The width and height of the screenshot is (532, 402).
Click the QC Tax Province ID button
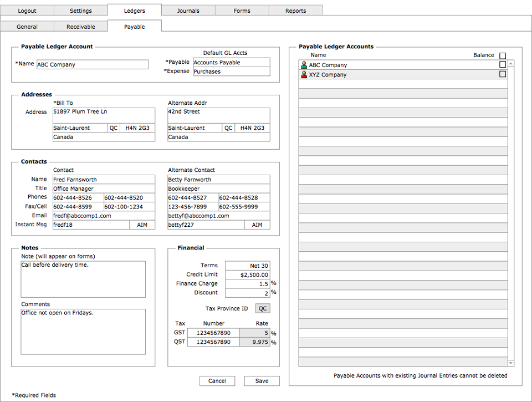[263, 308]
